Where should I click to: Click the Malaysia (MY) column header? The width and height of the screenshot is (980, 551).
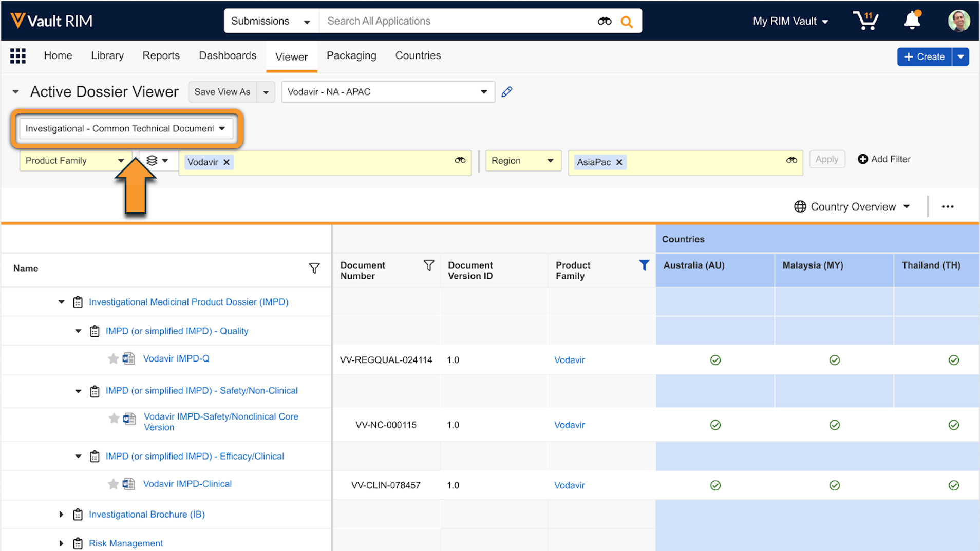[x=834, y=270]
